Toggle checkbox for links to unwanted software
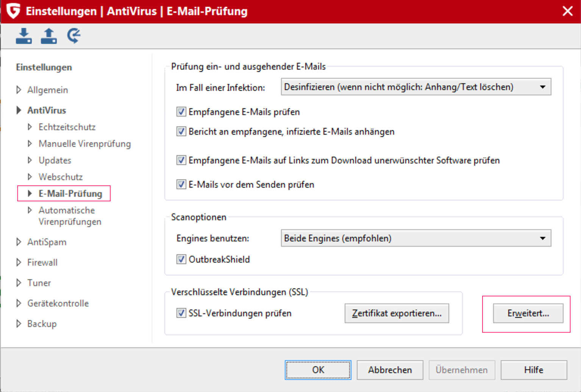Viewport: 581px width, 392px height. pyautogui.click(x=181, y=160)
